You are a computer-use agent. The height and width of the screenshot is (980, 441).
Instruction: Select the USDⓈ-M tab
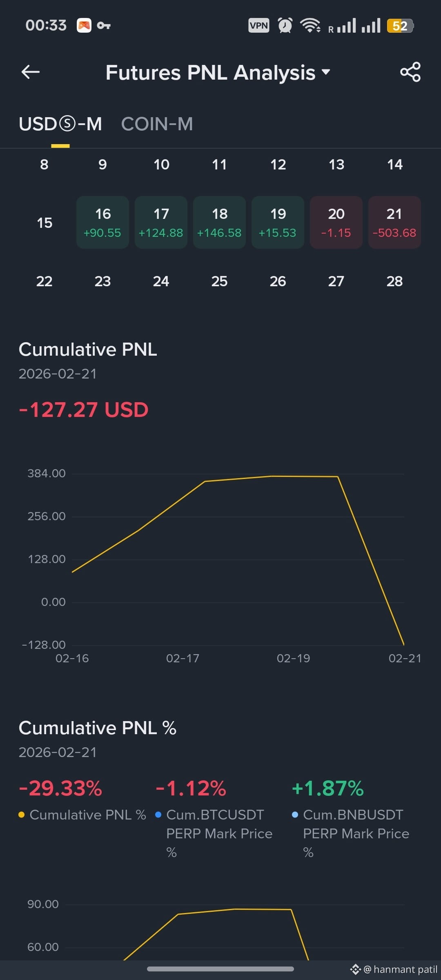coord(60,124)
